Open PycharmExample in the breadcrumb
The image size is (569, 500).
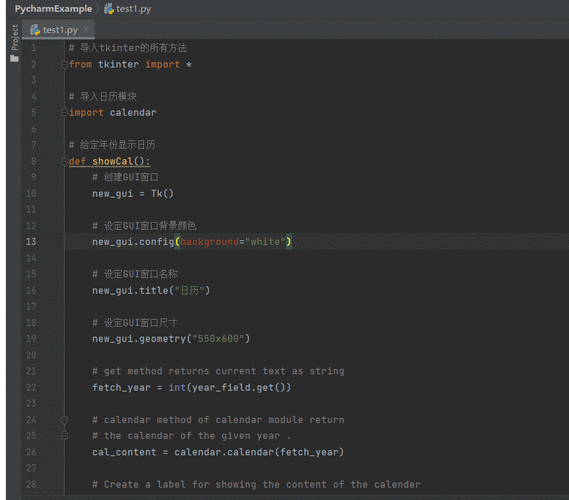[x=53, y=9]
